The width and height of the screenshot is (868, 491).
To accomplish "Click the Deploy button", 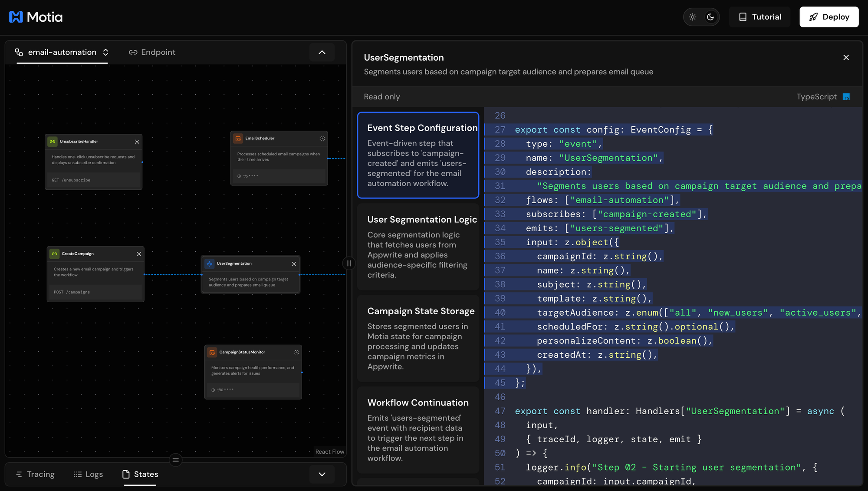I will coord(829,17).
